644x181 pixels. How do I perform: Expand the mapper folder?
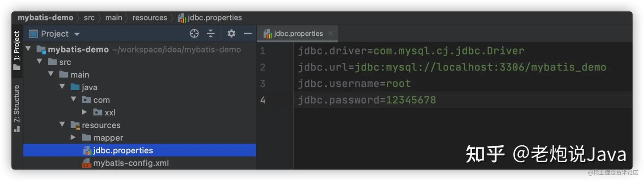(x=73, y=138)
